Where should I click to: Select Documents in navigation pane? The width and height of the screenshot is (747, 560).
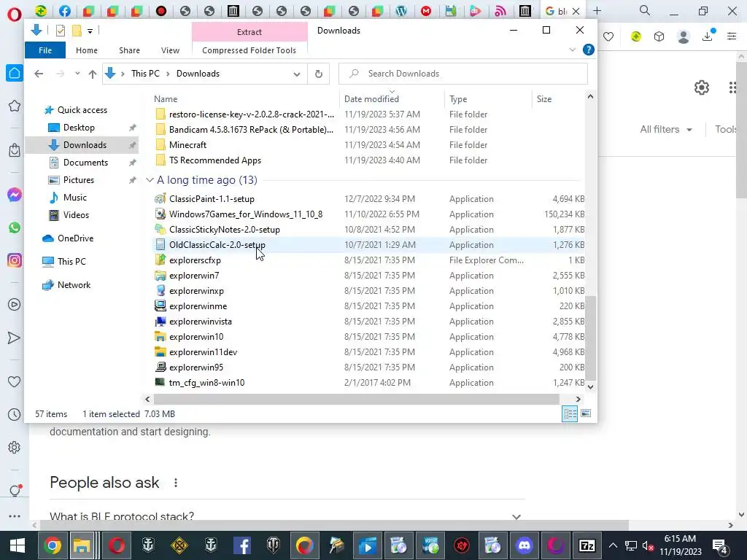[x=85, y=163]
